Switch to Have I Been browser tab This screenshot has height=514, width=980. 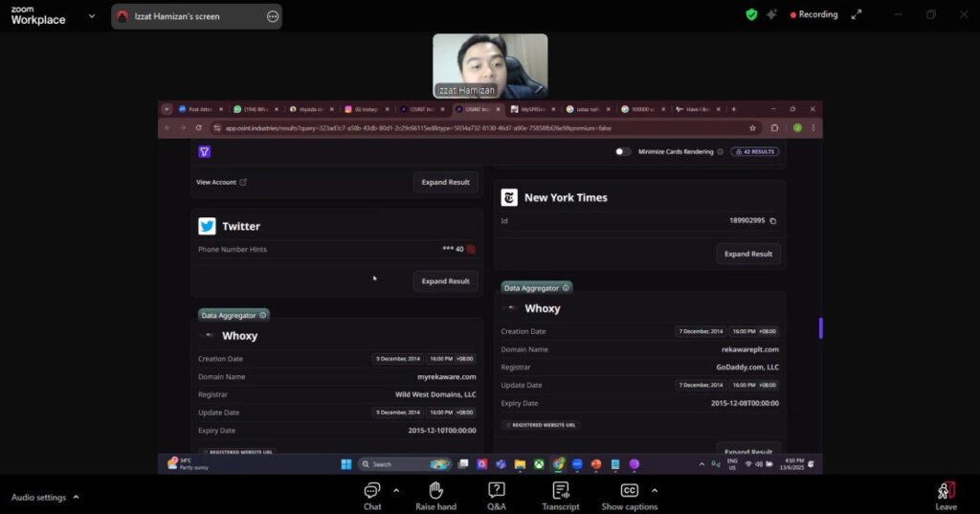click(698, 109)
